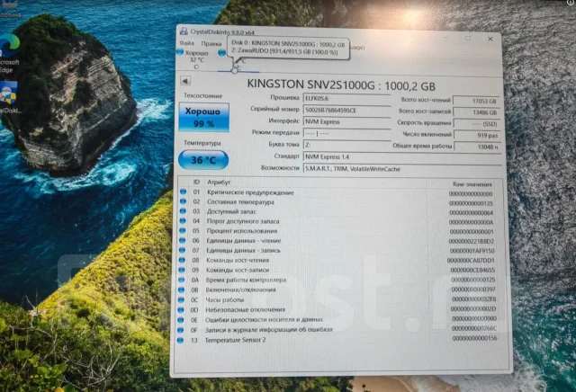The image size is (576, 392).
Task: Minimize the CrystalDiskInfo window
Action: pyautogui.click(x=446, y=38)
